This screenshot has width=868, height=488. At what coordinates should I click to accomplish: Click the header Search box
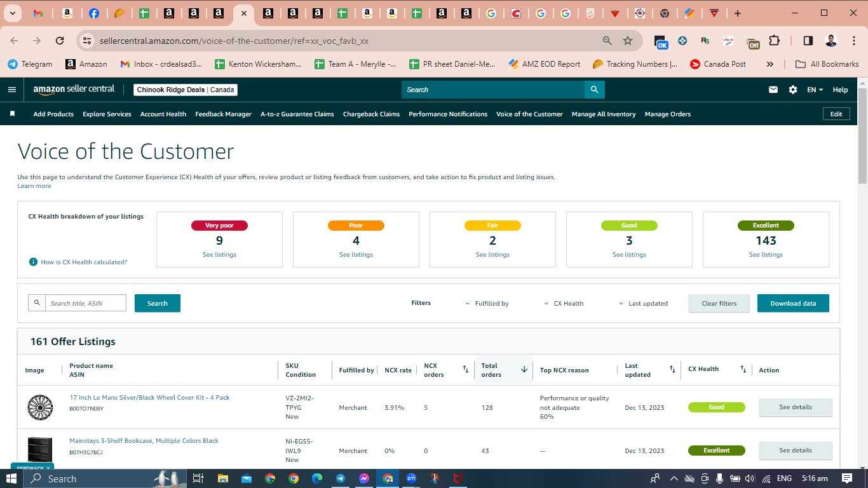493,90
